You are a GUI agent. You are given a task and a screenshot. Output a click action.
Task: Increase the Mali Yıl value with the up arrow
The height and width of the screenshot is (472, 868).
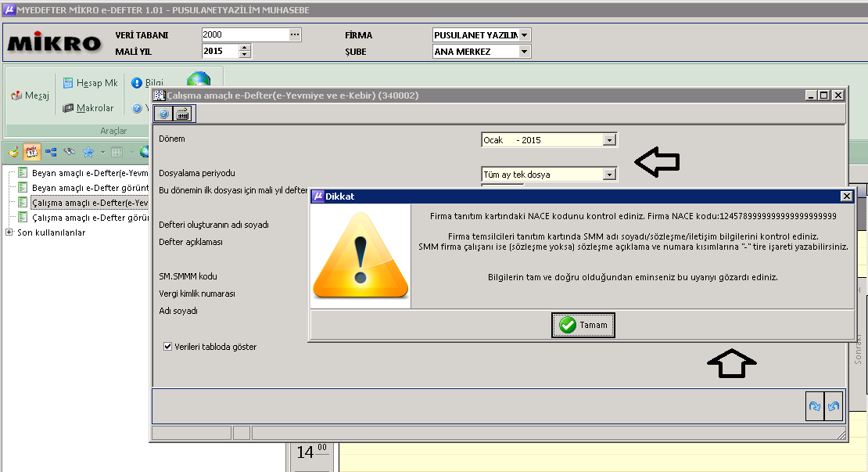coord(245,48)
